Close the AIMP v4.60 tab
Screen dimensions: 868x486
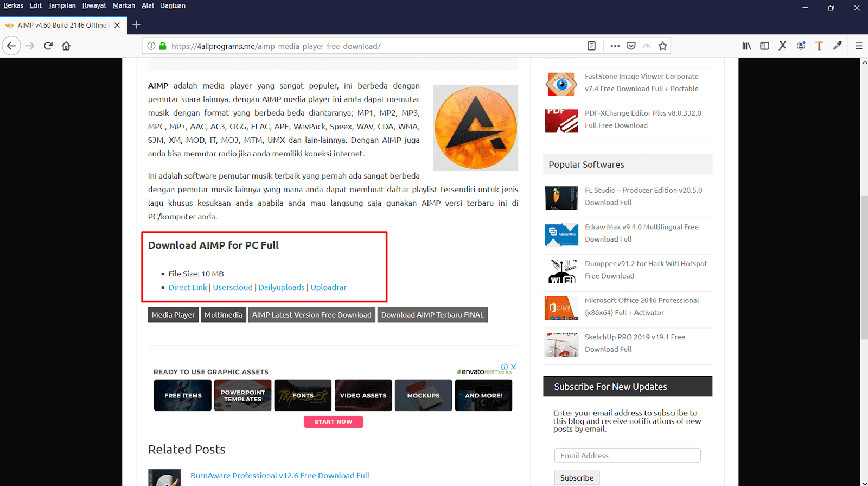pos(117,26)
